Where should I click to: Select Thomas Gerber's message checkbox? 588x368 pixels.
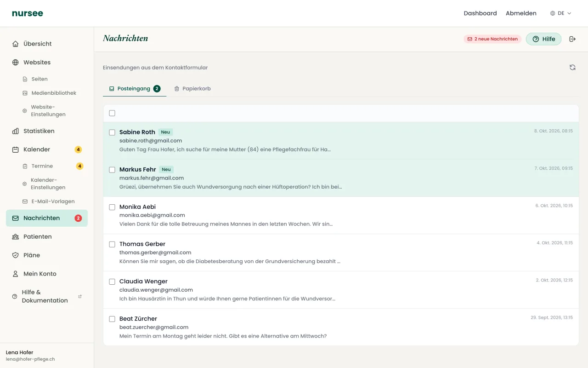click(112, 244)
